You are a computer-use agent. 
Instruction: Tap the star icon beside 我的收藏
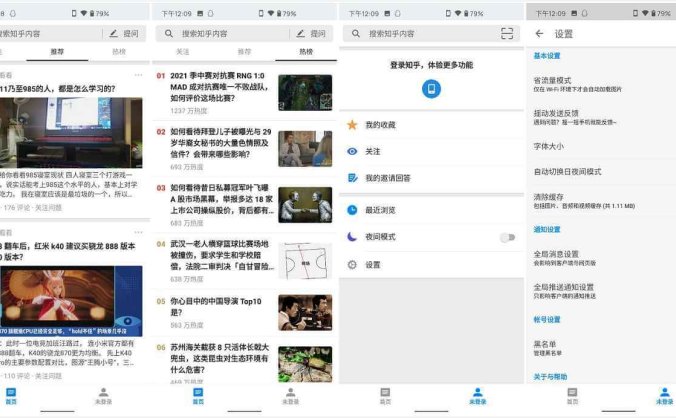352,125
